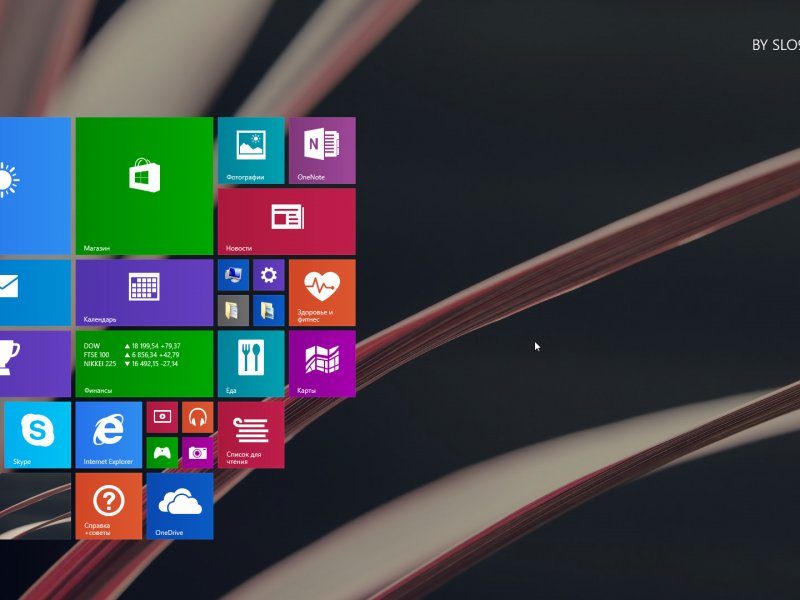Open the small orange Music headphones tile
The height and width of the screenshot is (600, 800).
[198, 417]
